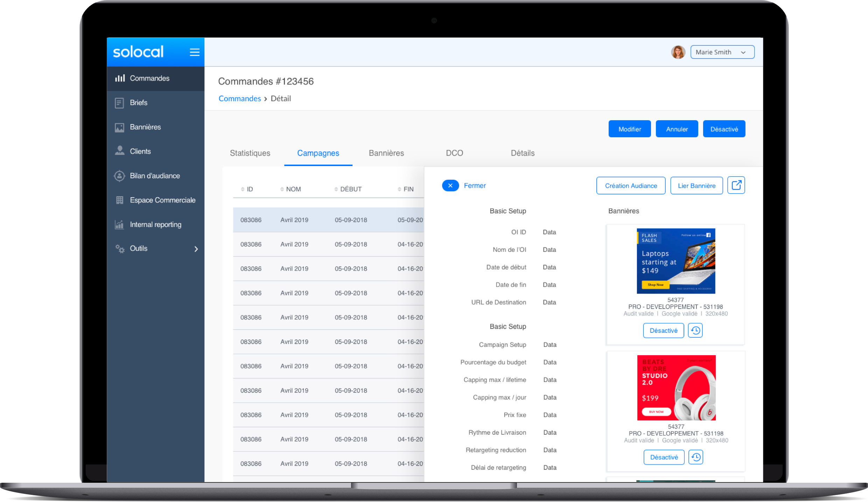Select the Clients icon
Image resolution: width=868 pixels, height=502 pixels.
(x=119, y=151)
